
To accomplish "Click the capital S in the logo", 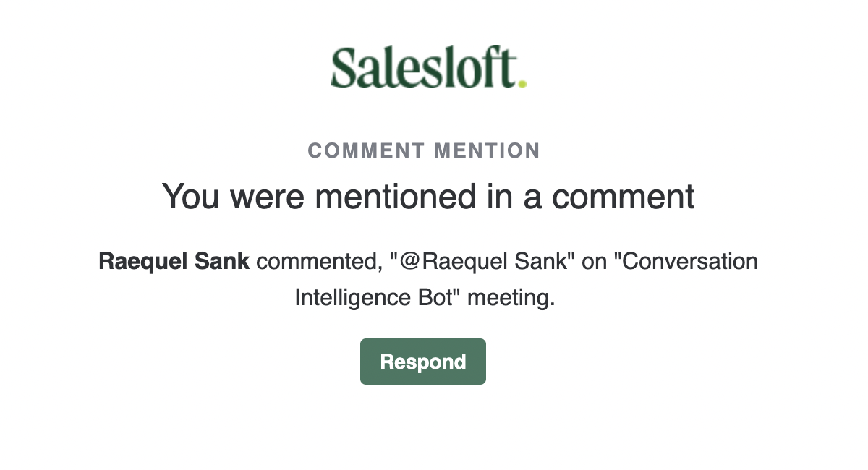I will (344, 69).
